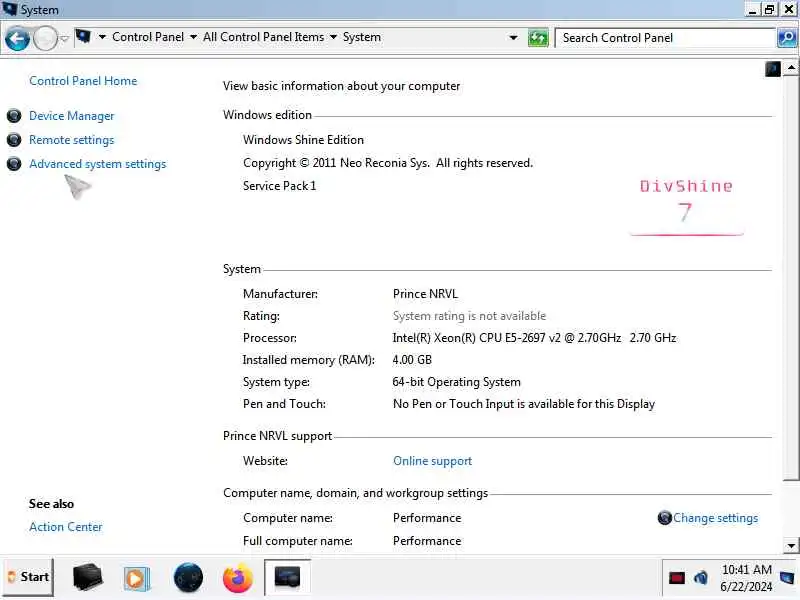Open Online support website link

coord(432,461)
